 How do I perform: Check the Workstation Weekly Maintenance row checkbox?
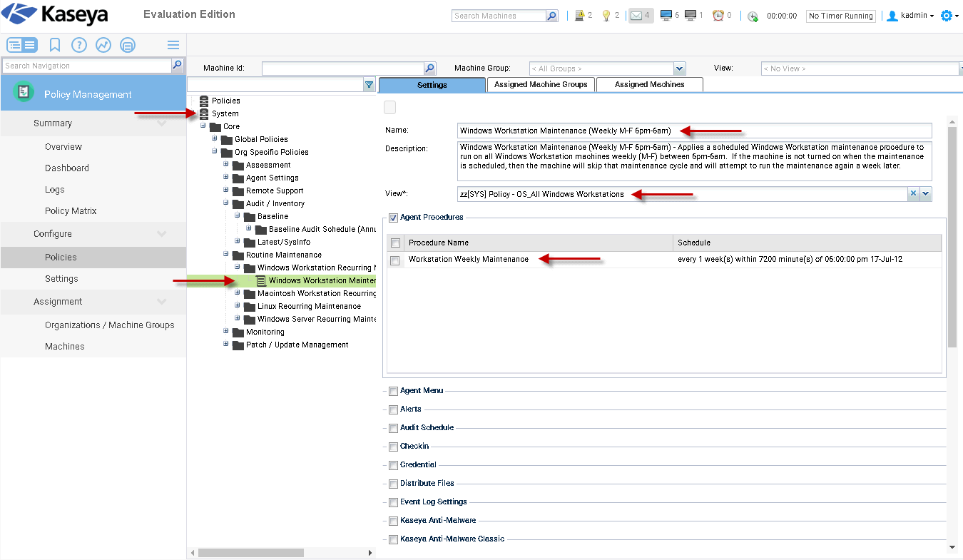tap(395, 260)
